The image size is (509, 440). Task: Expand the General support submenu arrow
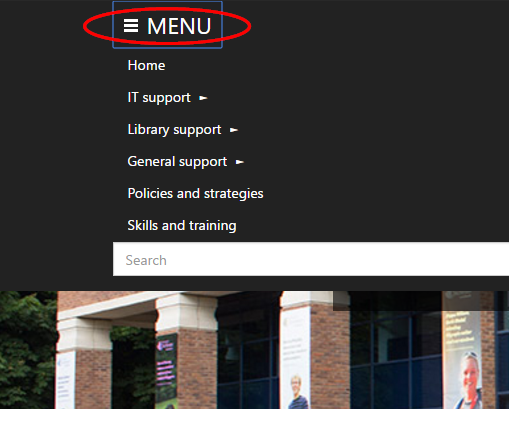(x=240, y=162)
